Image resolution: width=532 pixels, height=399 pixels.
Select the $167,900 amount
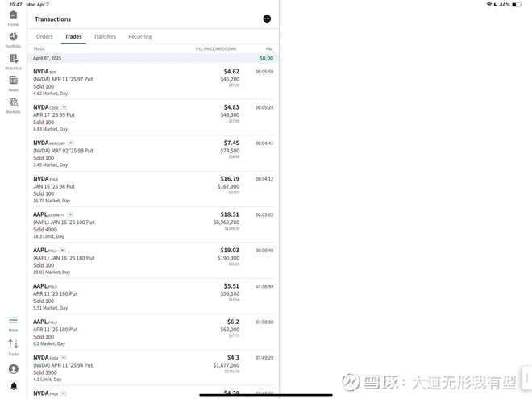(x=229, y=187)
